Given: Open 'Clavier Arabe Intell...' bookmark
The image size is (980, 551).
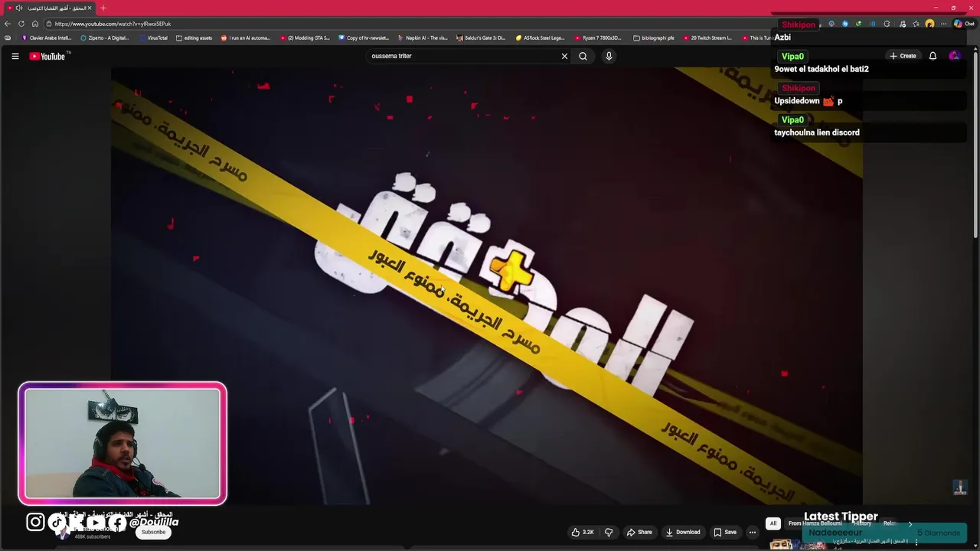Looking at the screenshot, I should point(47,37).
